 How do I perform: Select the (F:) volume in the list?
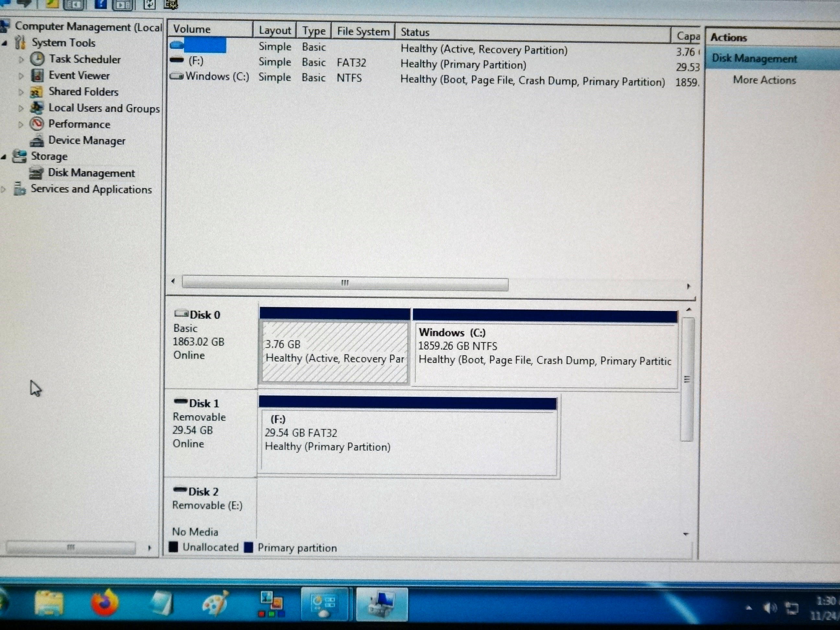tap(195, 61)
